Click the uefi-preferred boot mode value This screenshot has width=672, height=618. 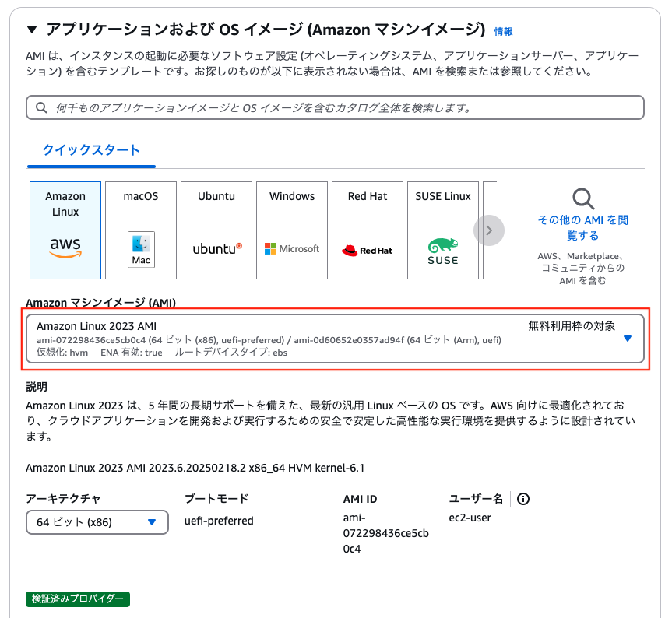pos(219,521)
